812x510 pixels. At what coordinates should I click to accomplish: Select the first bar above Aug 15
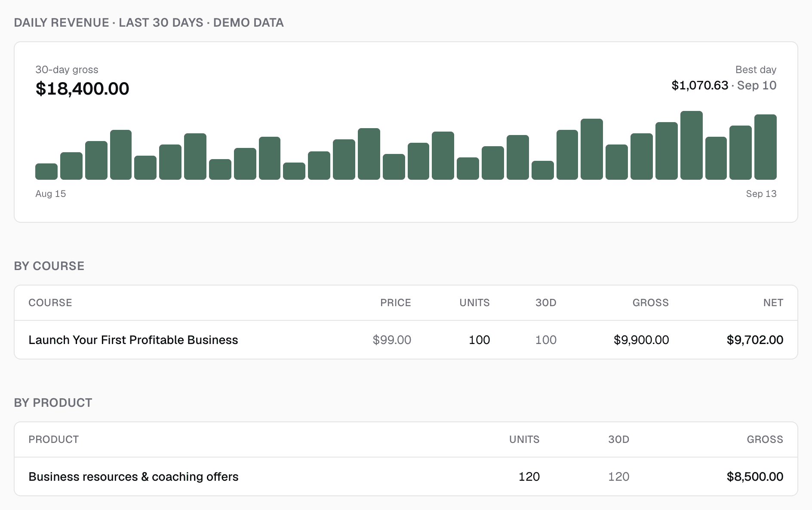(46, 172)
